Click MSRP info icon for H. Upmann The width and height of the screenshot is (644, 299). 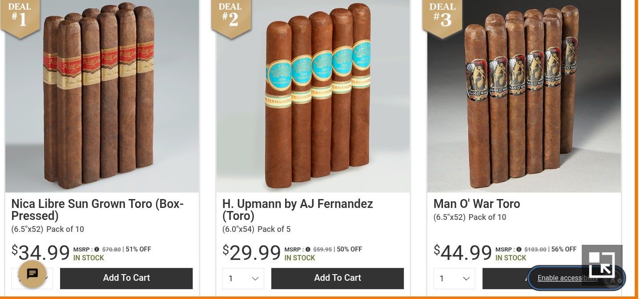pyautogui.click(x=308, y=250)
